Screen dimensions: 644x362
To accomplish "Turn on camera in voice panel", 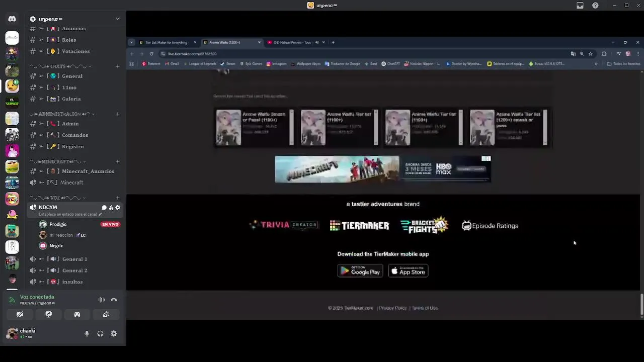I will (20, 314).
